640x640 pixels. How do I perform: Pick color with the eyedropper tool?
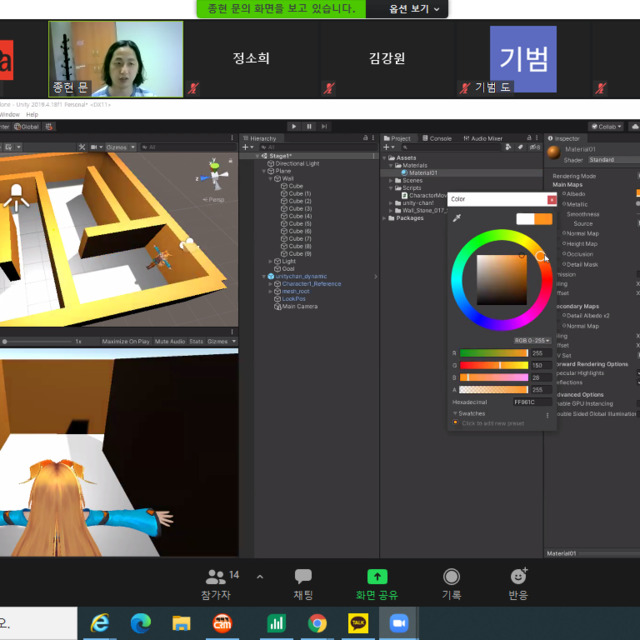click(457, 218)
